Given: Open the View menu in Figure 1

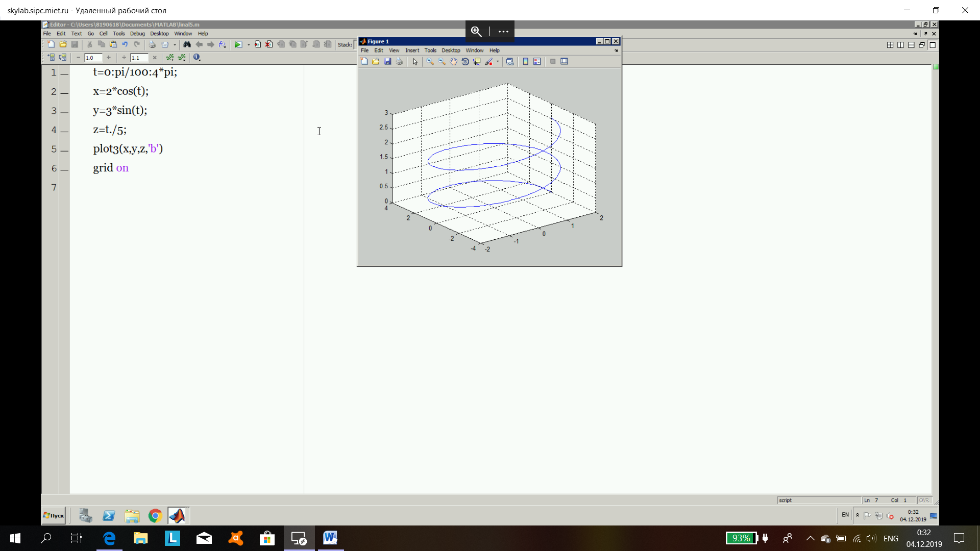Looking at the screenshot, I should tap(394, 51).
